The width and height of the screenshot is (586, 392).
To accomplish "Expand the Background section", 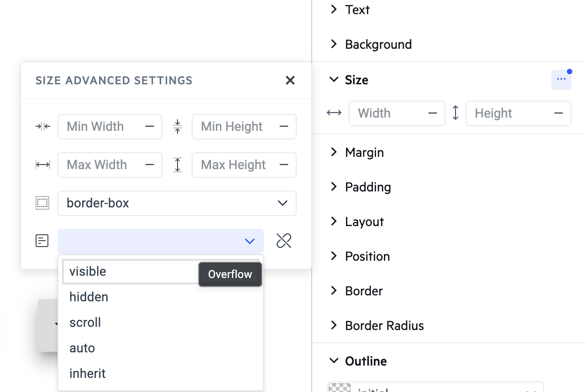I will [378, 44].
